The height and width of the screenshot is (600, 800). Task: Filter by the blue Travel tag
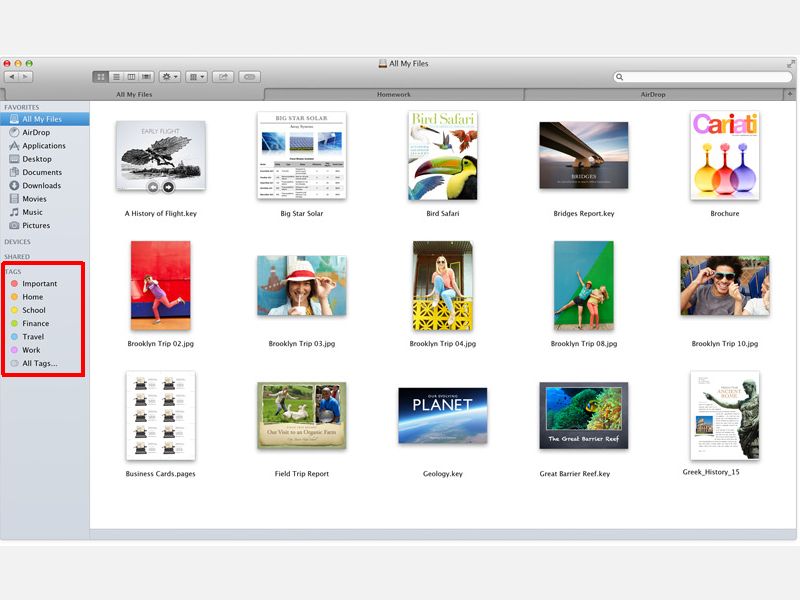33,336
